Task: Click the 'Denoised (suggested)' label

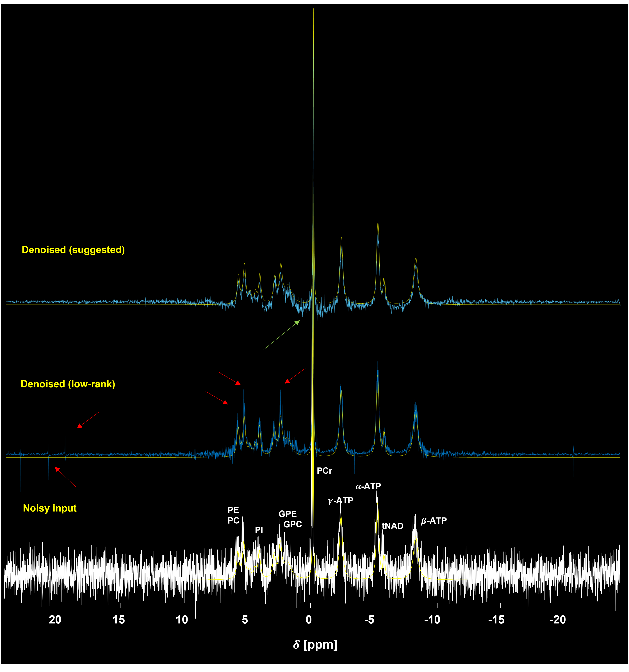Action: coord(73,250)
